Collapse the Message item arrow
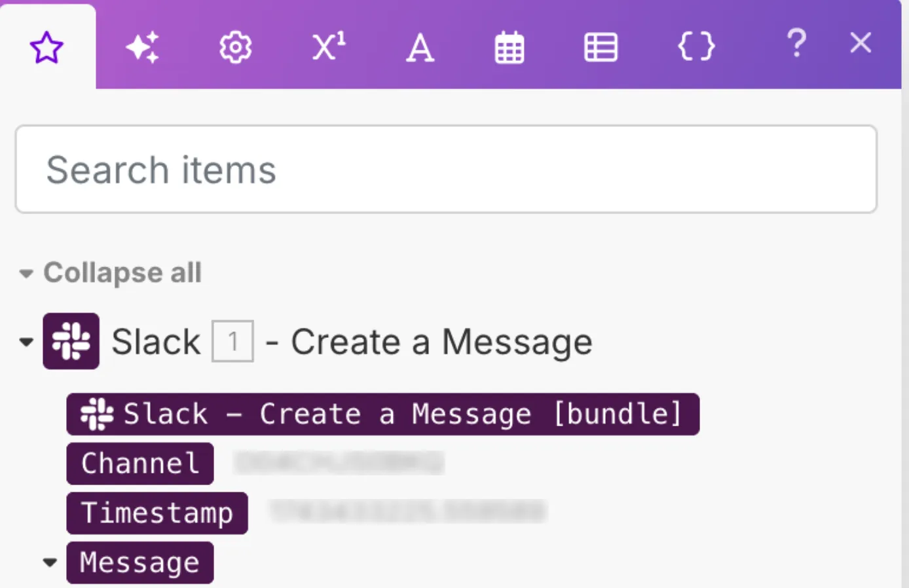This screenshot has width=909, height=588. click(50, 562)
